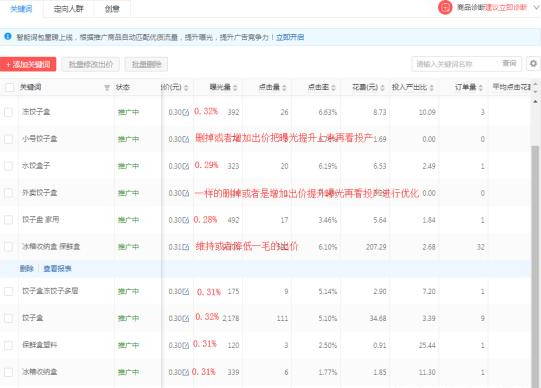This screenshot has width=541, height=388.
Task: Click the 查询 search button
Action: click(x=509, y=63)
